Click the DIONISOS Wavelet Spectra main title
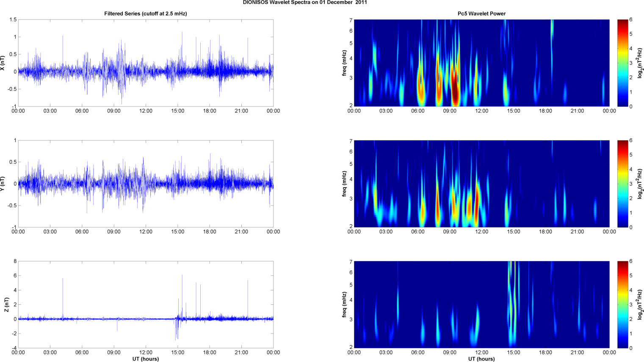This screenshot has width=644, height=362. (x=305, y=3)
